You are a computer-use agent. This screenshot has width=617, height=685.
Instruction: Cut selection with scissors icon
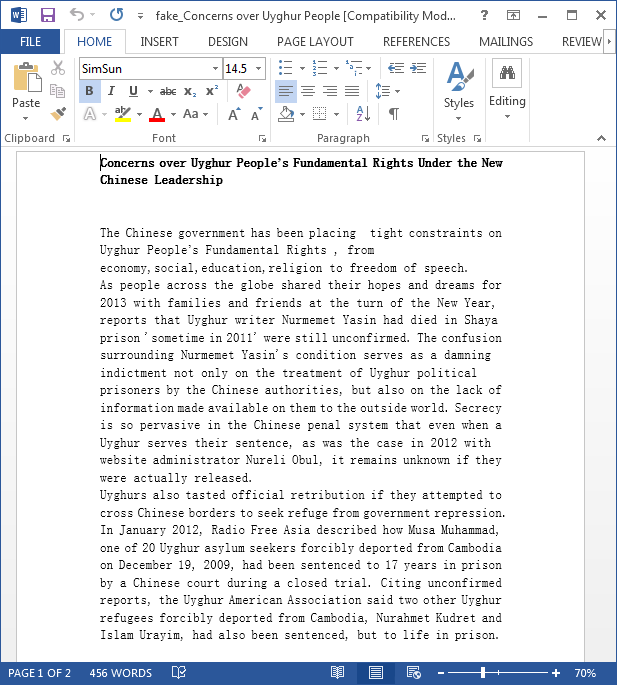point(58,68)
